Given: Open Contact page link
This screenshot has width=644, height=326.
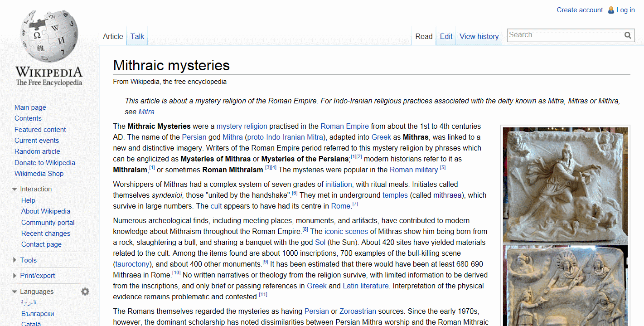Looking at the screenshot, I should (41, 244).
